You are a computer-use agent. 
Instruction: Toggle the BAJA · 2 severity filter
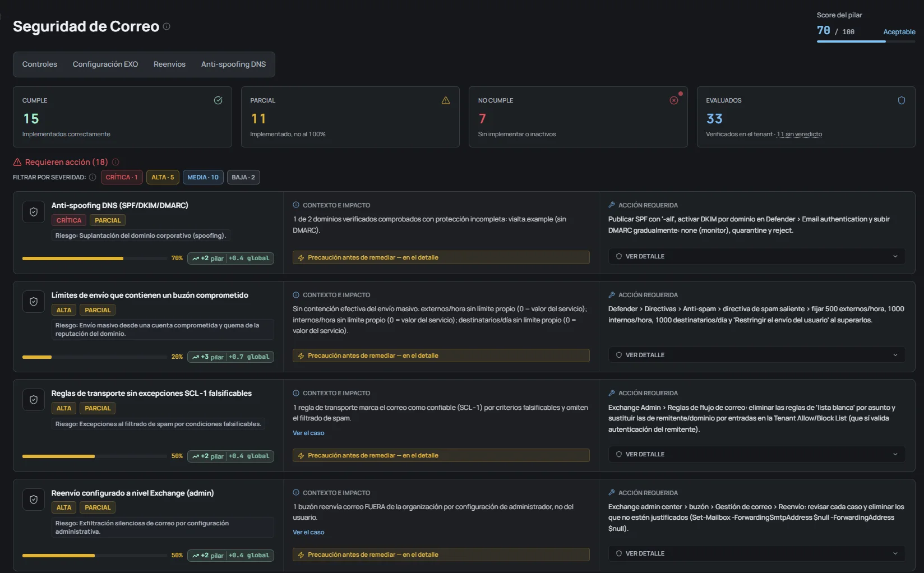[x=243, y=177]
